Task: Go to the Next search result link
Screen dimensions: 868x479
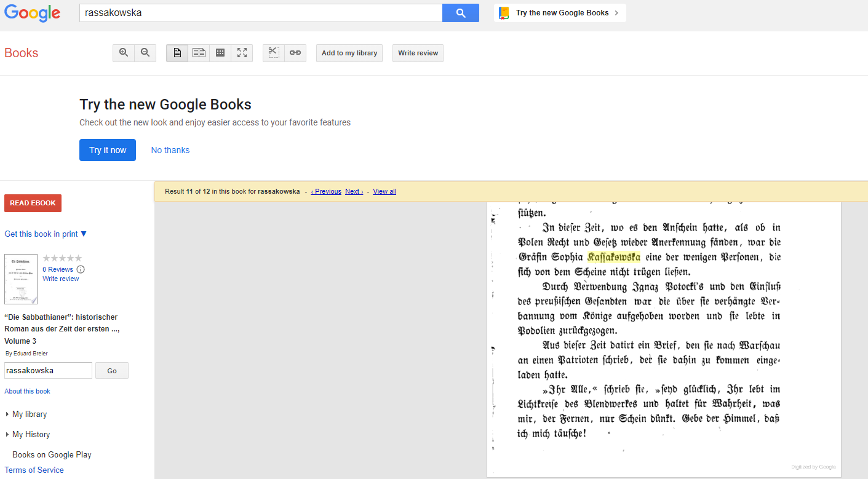Action: 354,191
